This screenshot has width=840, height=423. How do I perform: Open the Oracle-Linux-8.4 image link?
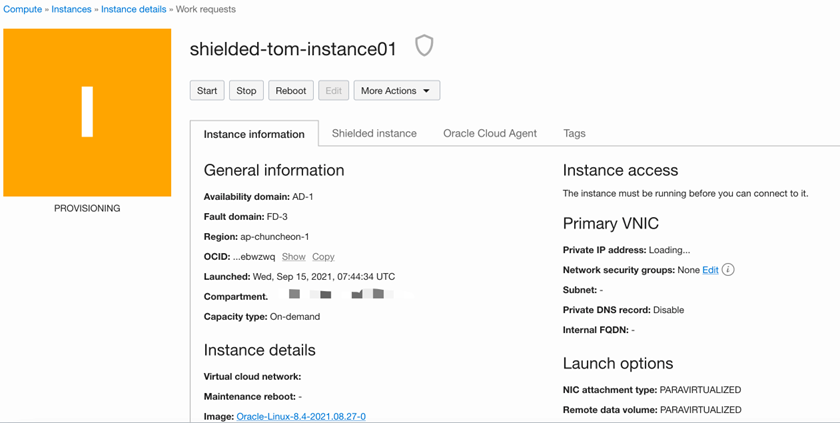[x=301, y=416]
